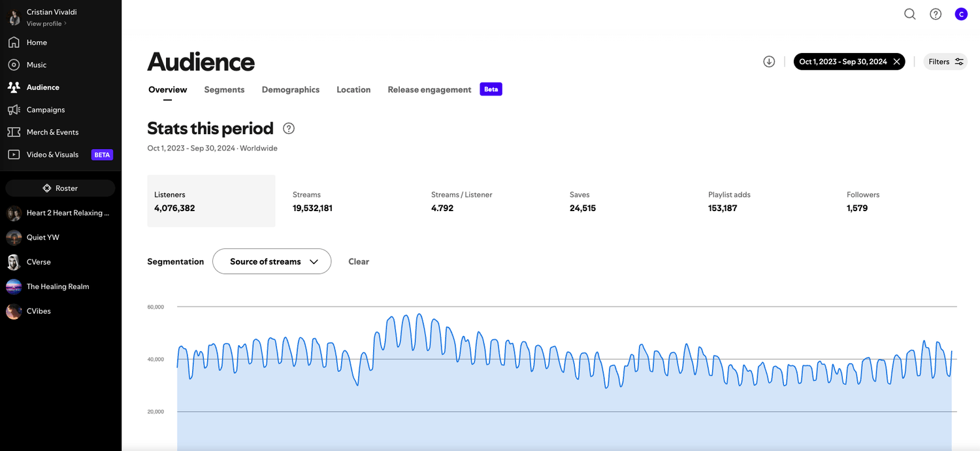
Task: Open the help question mark icon in the top bar
Action: coord(936,14)
